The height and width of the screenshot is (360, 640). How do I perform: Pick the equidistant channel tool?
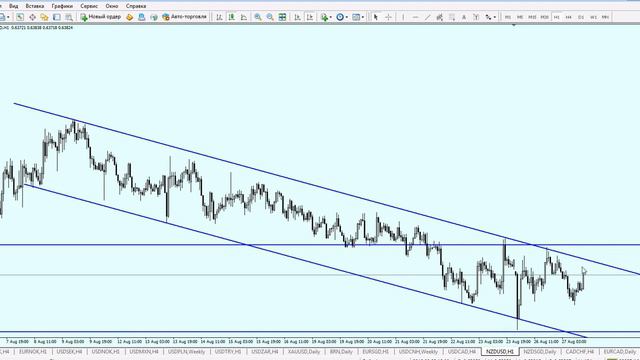[x=440, y=17]
